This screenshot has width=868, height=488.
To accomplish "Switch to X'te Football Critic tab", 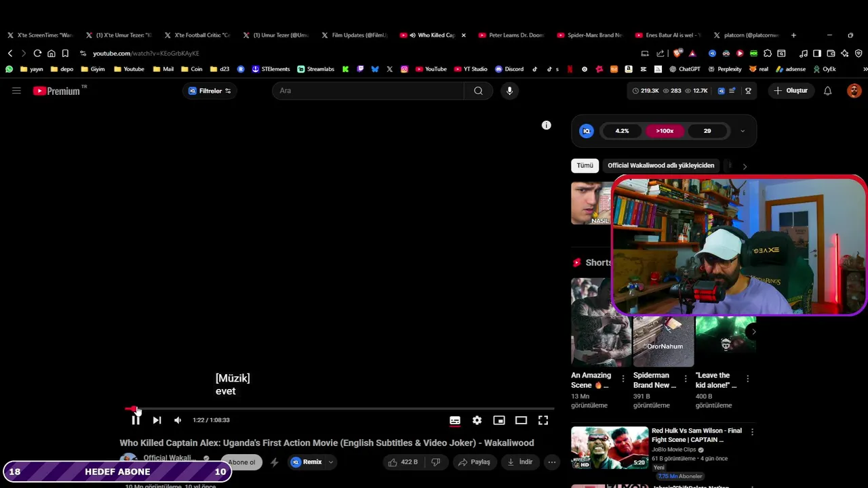I will pos(197,35).
